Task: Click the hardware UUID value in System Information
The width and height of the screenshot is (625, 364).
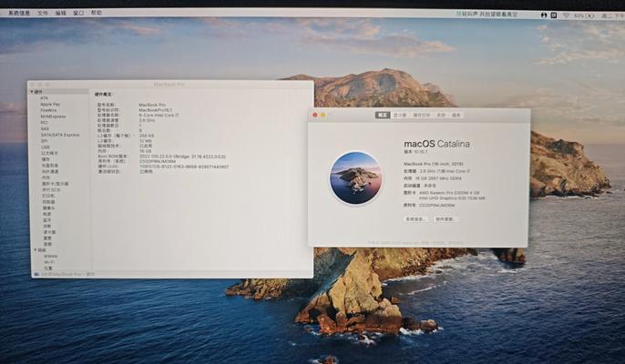Action: (x=184, y=167)
